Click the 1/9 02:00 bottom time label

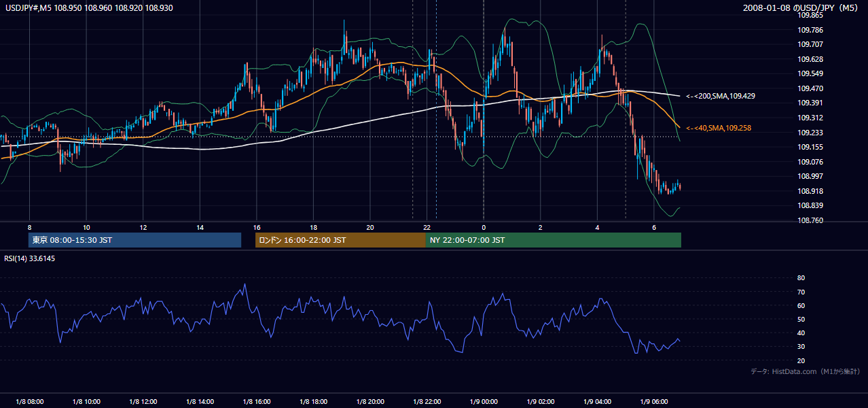point(541,401)
